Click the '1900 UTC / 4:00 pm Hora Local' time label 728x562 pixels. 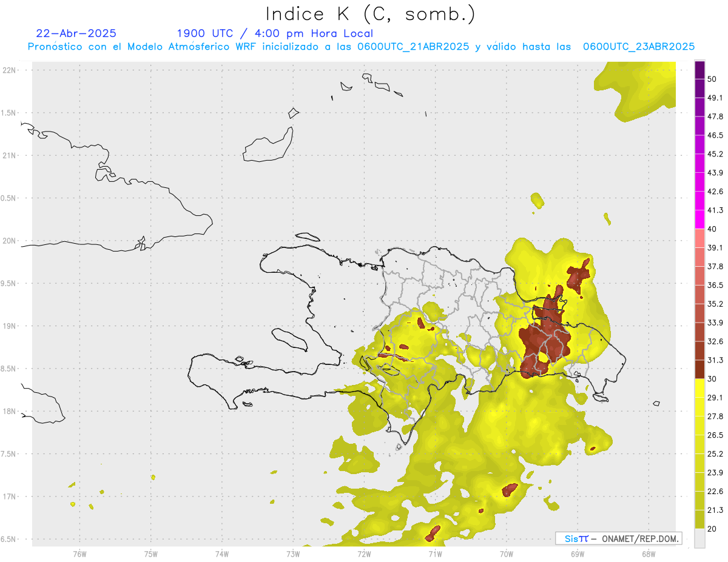pyautogui.click(x=275, y=33)
